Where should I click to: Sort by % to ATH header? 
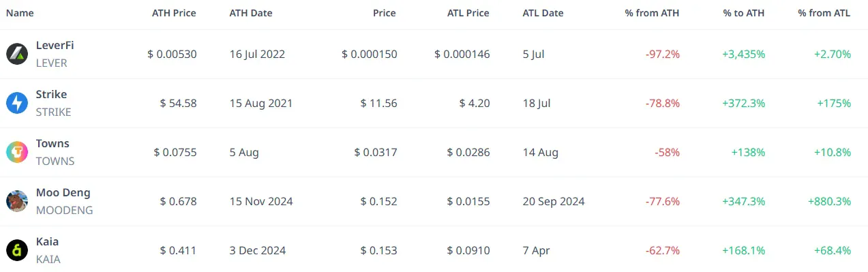(x=744, y=13)
